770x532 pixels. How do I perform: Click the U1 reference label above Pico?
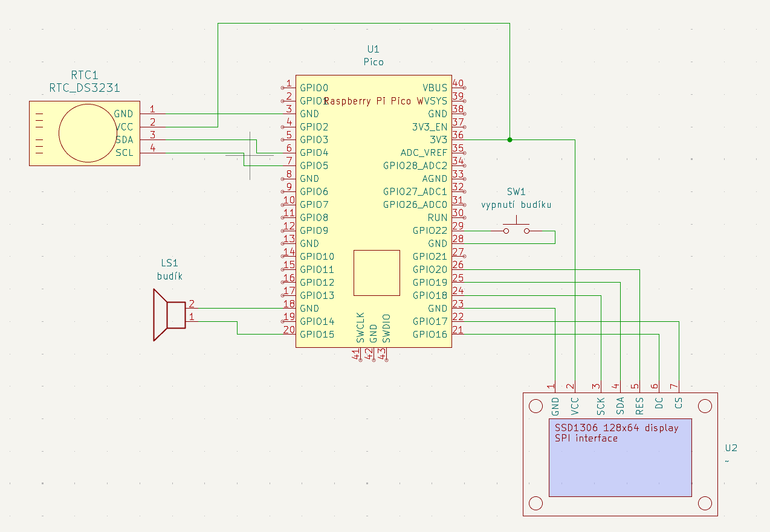(x=374, y=49)
